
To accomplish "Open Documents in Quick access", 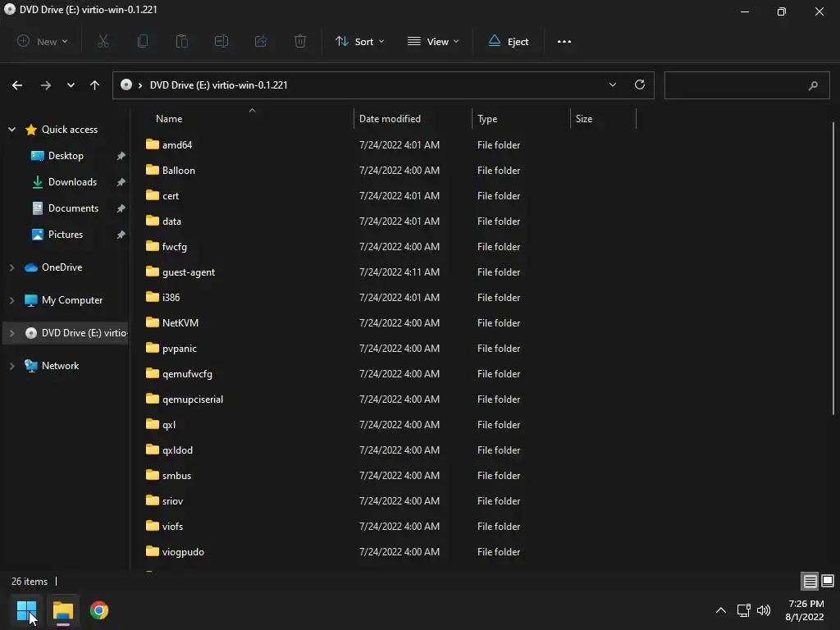I will pos(73,208).
